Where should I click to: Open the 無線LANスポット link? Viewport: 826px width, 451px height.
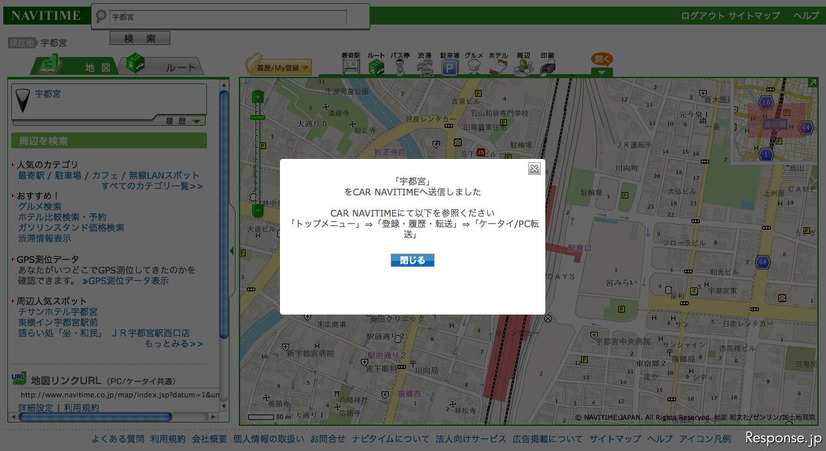[164, 175]
